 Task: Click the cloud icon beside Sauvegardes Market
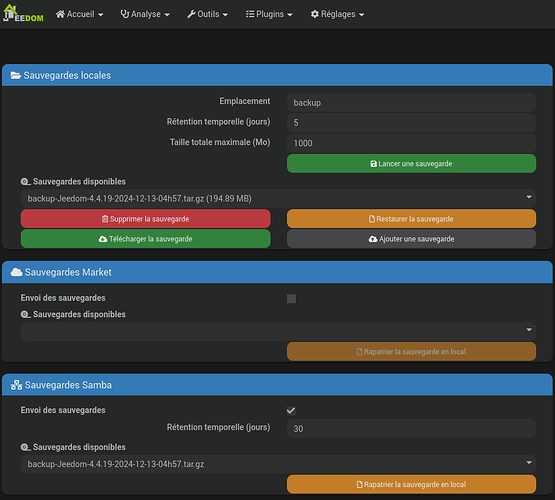[x=16, y=272]
